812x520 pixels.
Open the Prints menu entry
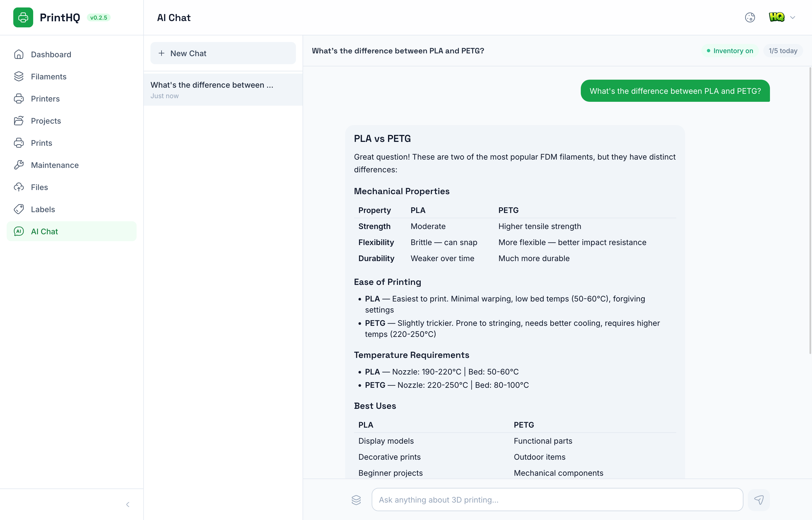tap(41, 143)
